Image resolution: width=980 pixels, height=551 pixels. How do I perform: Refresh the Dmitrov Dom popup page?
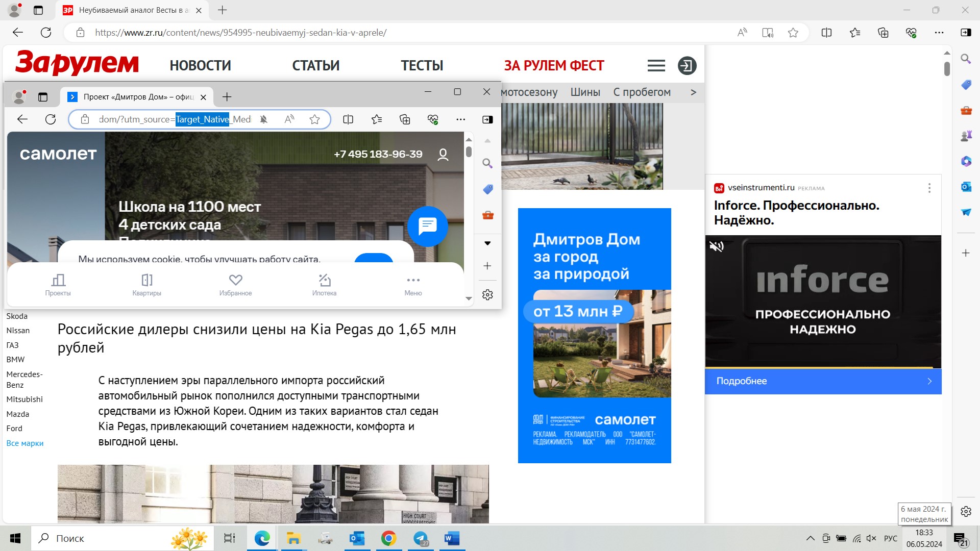pos(51,119)
